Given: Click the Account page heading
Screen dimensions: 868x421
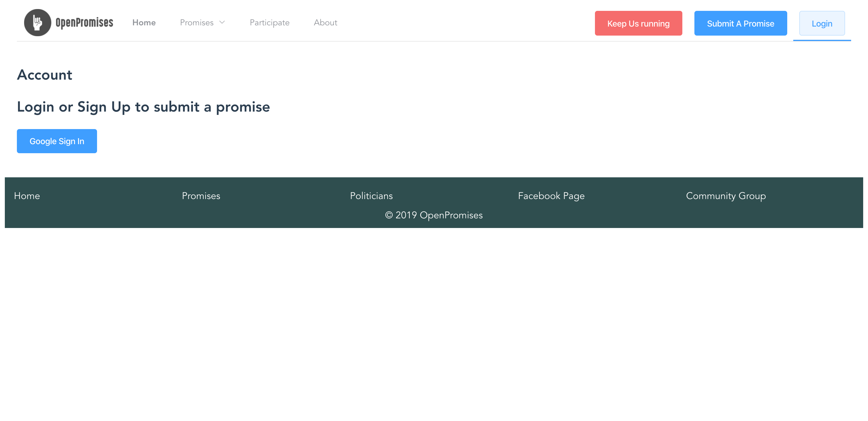Looking at the screenshot, I should pos(45,75).
